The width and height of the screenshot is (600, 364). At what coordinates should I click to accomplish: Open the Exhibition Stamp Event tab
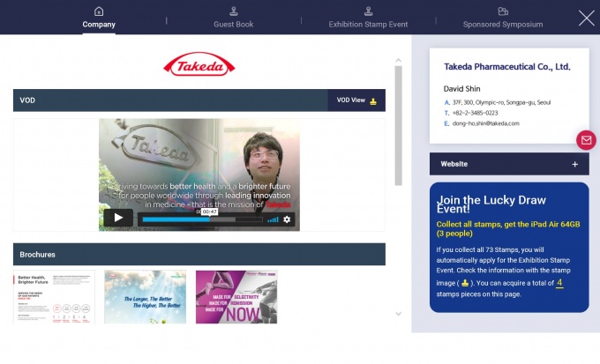[x=368, y=17]
